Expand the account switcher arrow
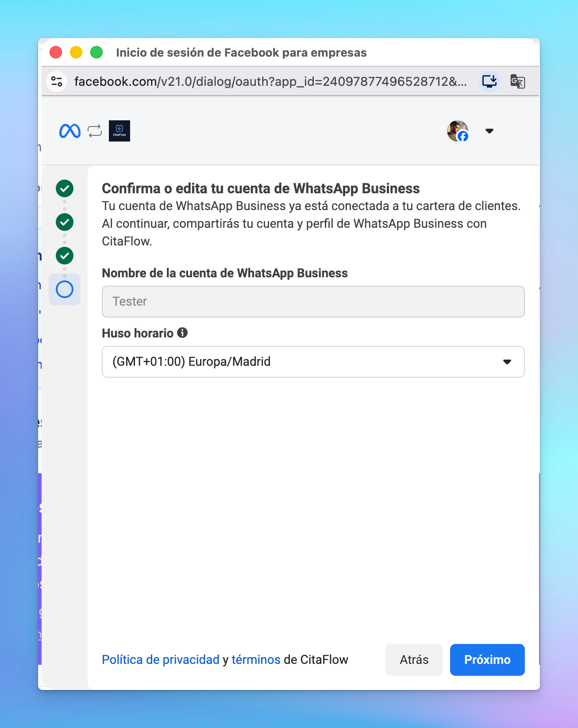 click(x=489, y=131)
